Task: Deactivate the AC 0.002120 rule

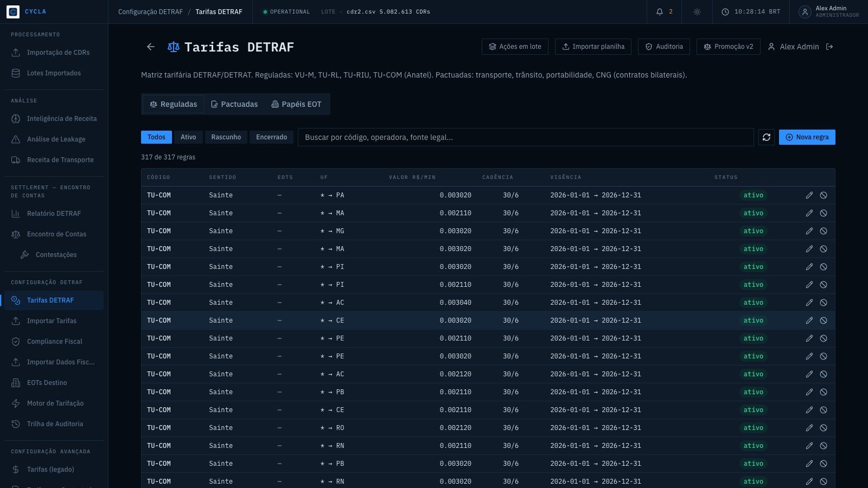Action: click(x=824, y=374)
